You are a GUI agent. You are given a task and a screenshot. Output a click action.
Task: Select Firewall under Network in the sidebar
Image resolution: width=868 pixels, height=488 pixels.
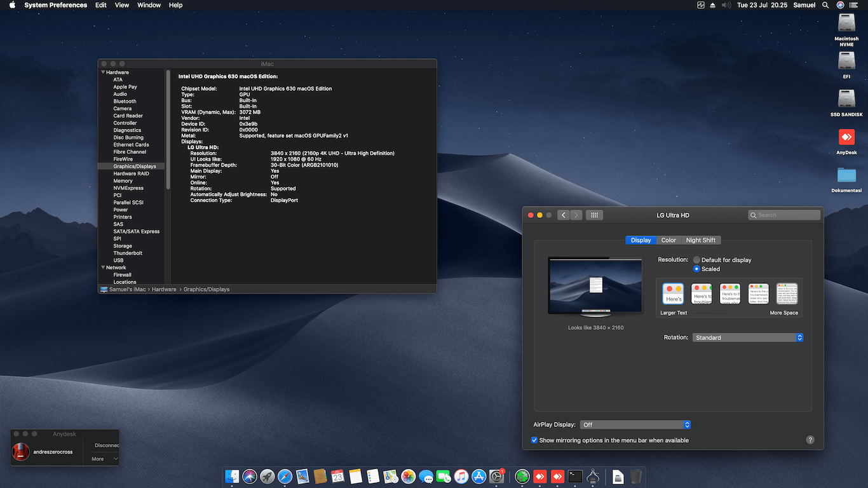[x=123, y=275]
